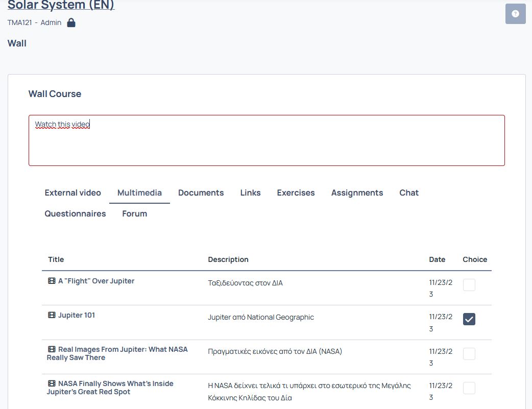Open the Documents tab
This screenshot has width=532, height=409.
pos(201,193)
